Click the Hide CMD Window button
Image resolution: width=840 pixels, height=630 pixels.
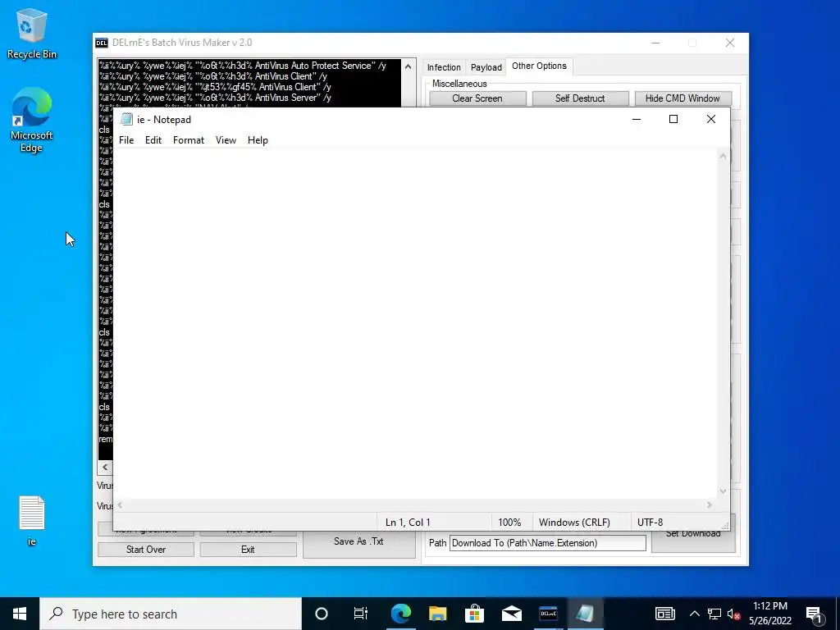coord(682,98)
